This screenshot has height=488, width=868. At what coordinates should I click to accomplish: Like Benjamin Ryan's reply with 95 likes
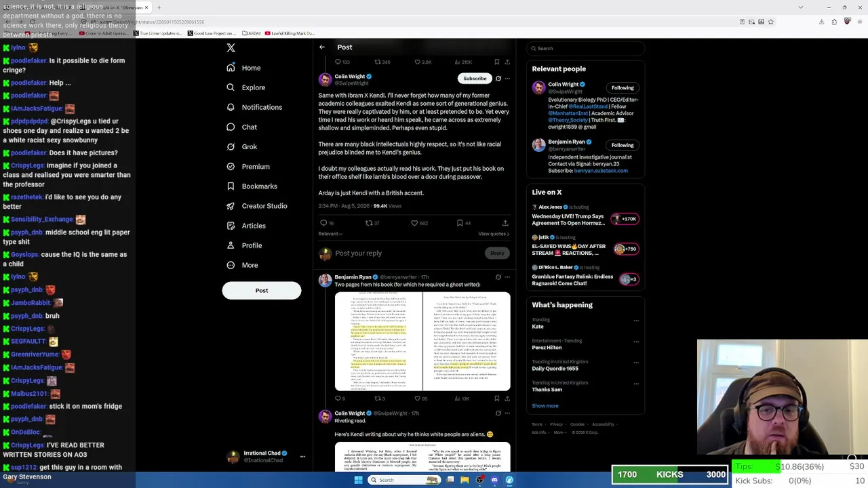click(x=417, y=399)
